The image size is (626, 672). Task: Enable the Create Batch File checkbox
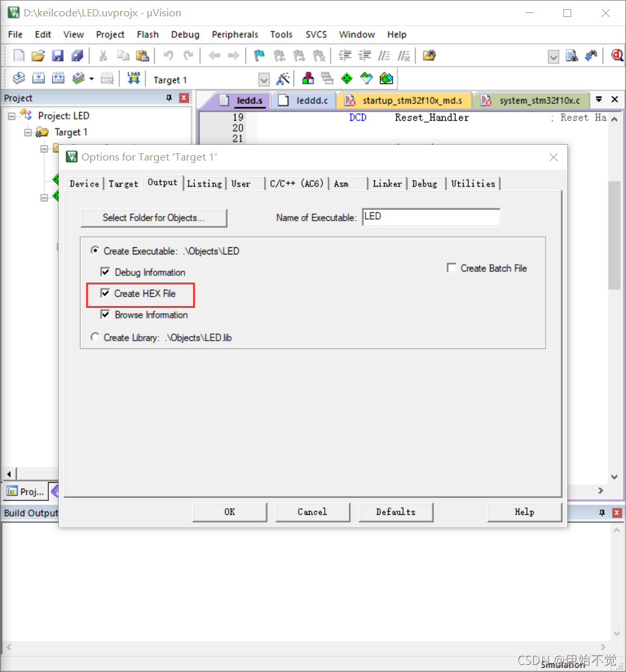[451, 268]
